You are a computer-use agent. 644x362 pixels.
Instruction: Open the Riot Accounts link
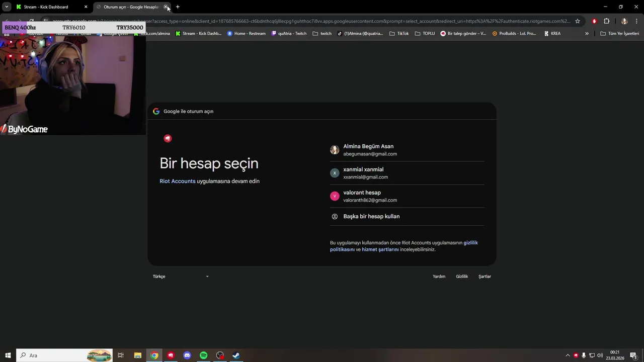177,181
